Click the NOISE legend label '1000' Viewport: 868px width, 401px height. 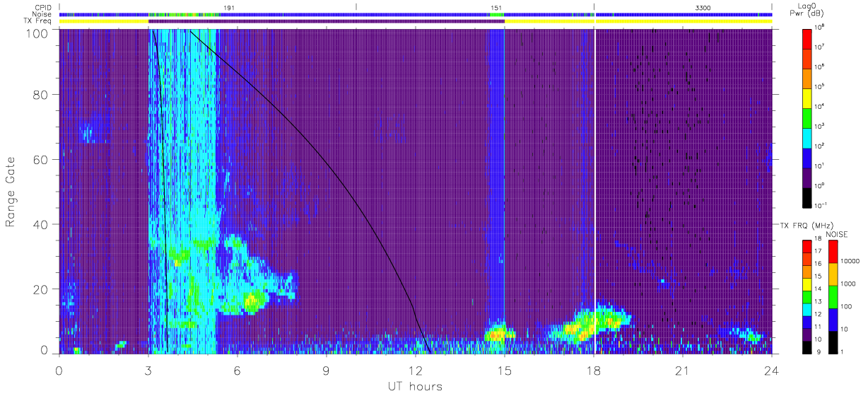coord(848,284)
